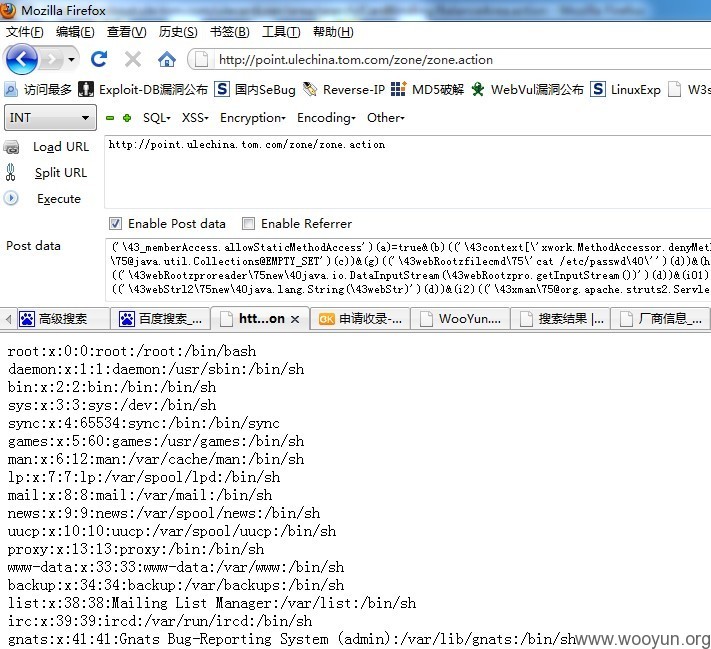The height and width of the screenshot is (649, 711).
Task: Click the Split URL button
Action: pyautogui.click(x=61, y=173)
